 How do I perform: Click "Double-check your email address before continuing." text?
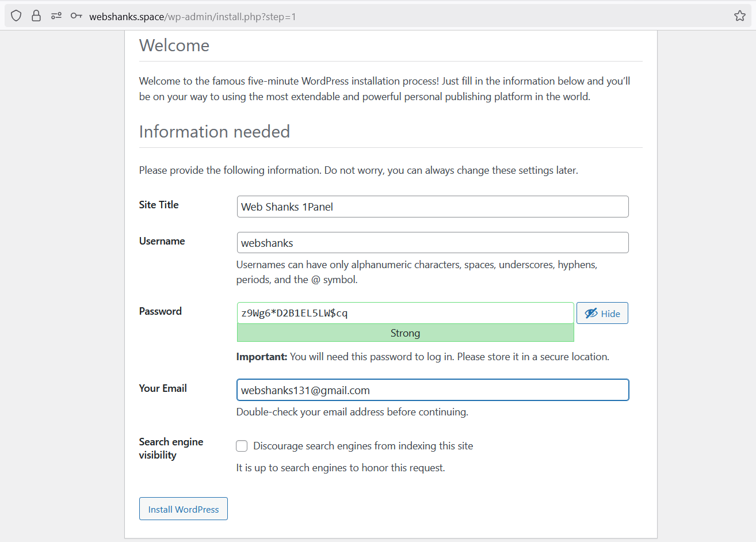click(352, 412)
